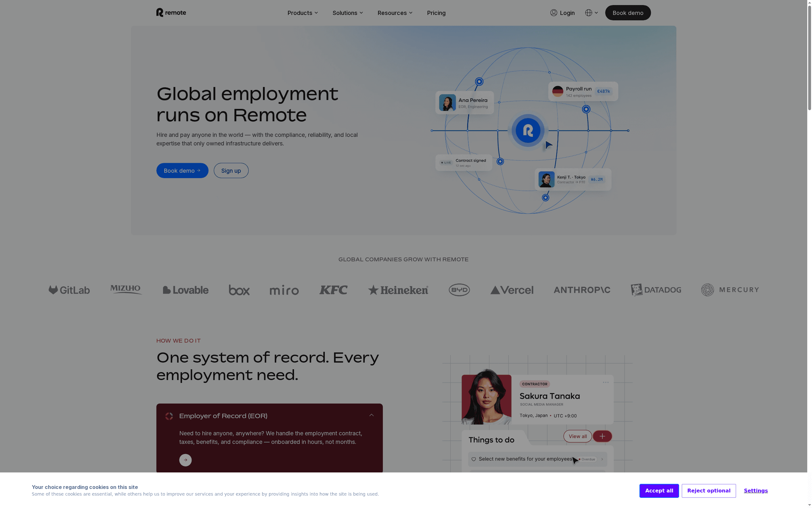812x508 pixels.
Task: Open the Solutions menu
Action: pos(348,13)
